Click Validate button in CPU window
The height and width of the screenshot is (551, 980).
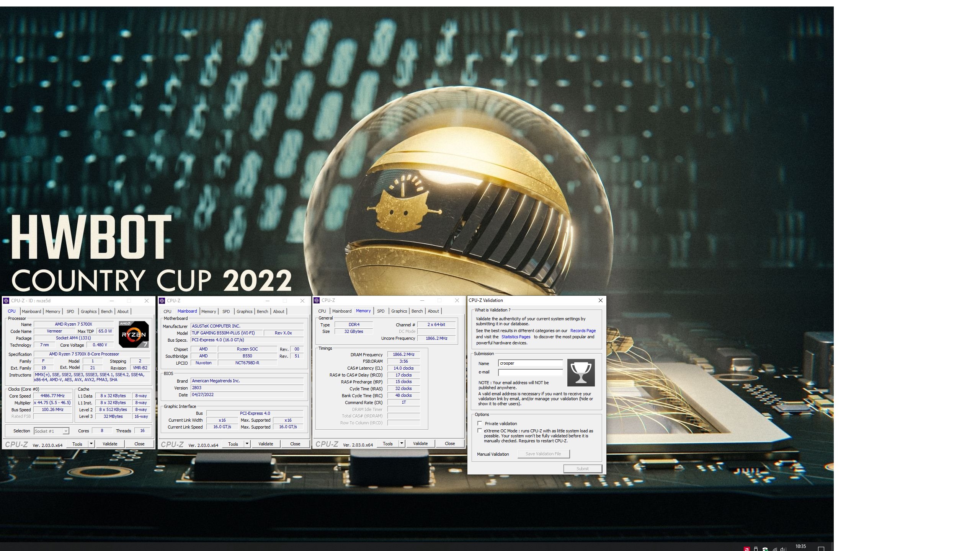110,444
